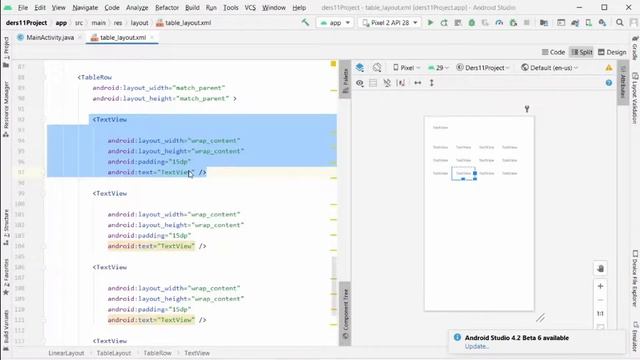Click the Sync Project with Gradle icon
The width and height of the screenshot is (640, 360).
tap(575, 23)
